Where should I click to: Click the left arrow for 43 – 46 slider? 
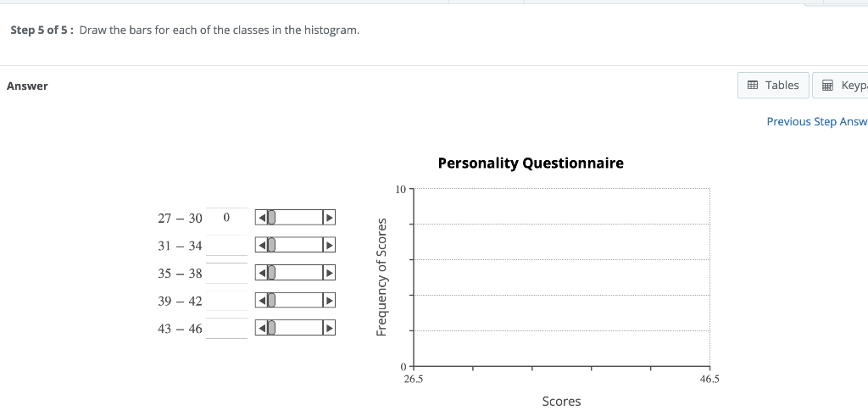pyautogui.click(x=261, y=328)
